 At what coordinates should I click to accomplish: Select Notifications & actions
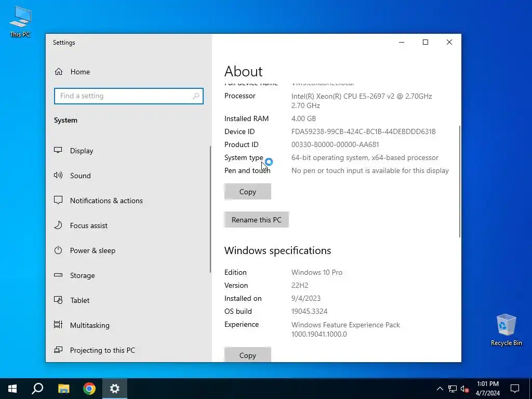click(x=106, y=201)
